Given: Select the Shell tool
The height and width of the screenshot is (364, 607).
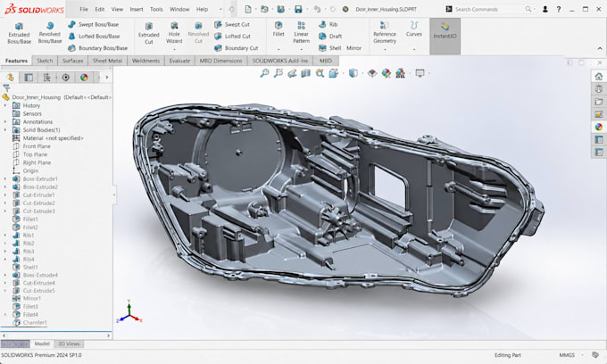Looking at the screenshot, I should coord(329,48).
